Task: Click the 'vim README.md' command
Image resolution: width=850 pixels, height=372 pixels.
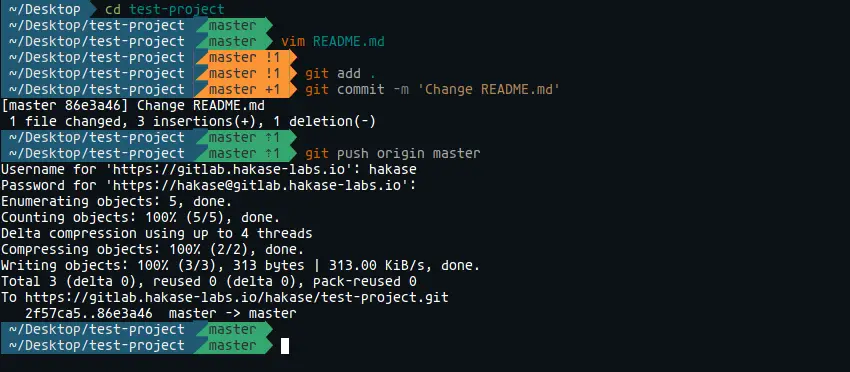Action: coord(332,42)
